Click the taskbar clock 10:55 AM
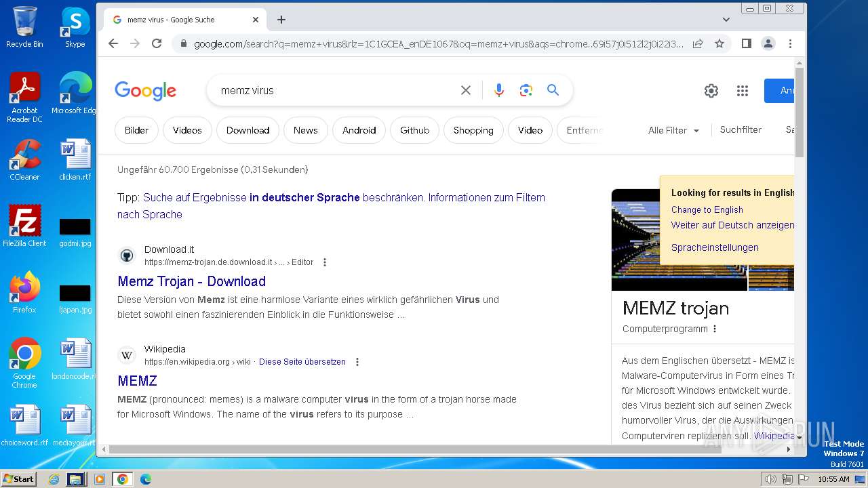This screenshot has width=868, height=488. [x=833, y=479]
